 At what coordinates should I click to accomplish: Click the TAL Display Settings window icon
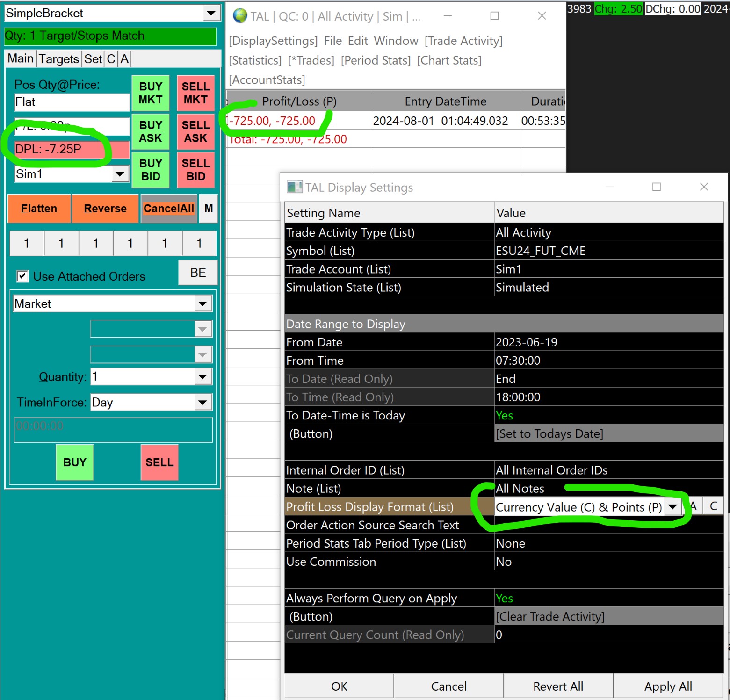coord(295,187)
